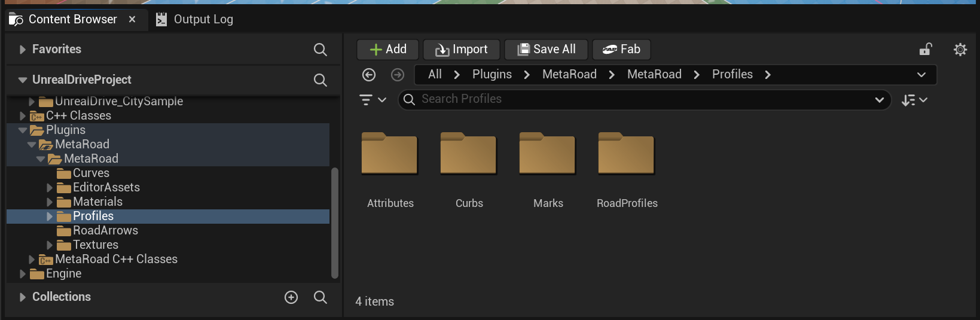Open chevron after Plugins in breadcrumb
The width and height of the screenshot is (980, 320).
point(527,75)
